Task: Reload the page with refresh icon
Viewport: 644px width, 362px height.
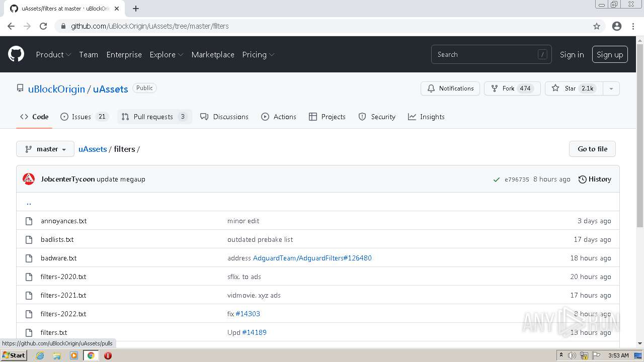Action: click(43, 26)
